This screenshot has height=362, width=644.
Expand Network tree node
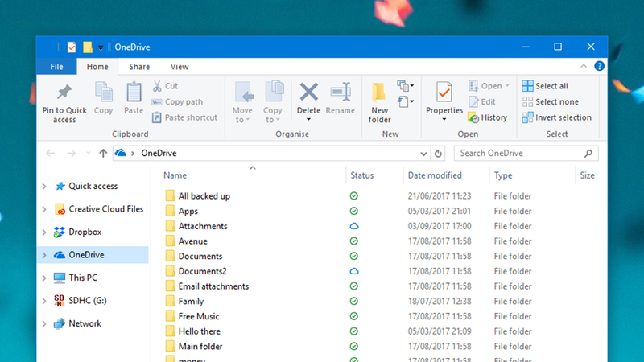44,324
